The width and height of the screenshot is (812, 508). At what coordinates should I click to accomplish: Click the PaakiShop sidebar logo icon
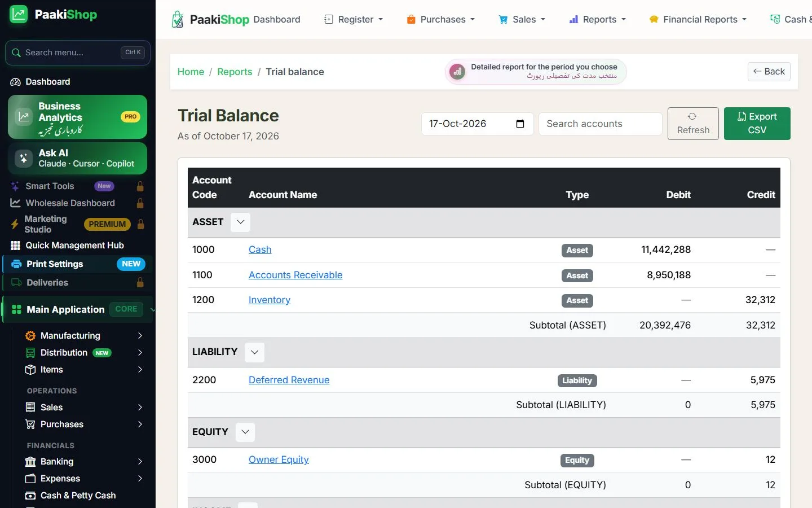[x=19, y=14]
